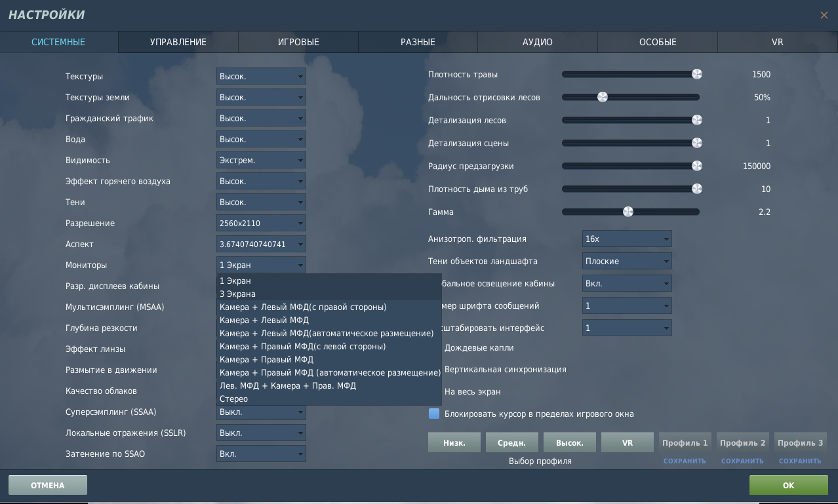The height and width of the screenshot is (504, 838).
Task: Open the cabin lighting dropdown showing Вкл.
Action: coord(627,283)
